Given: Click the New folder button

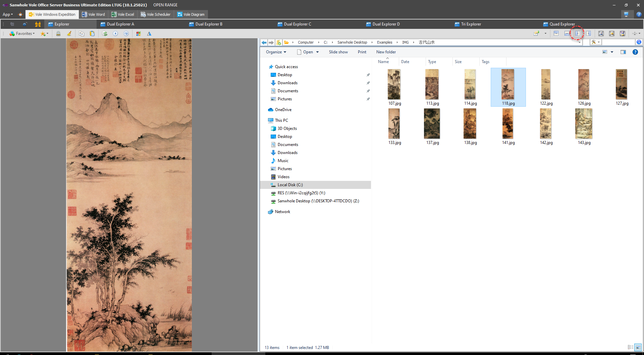Looking at the screenshot, I should pyautogui.click(x=386, y=52).
